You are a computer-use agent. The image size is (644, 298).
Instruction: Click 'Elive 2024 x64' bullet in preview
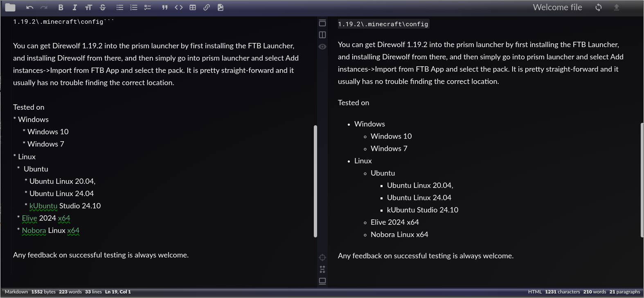click(x=394, y=222)
